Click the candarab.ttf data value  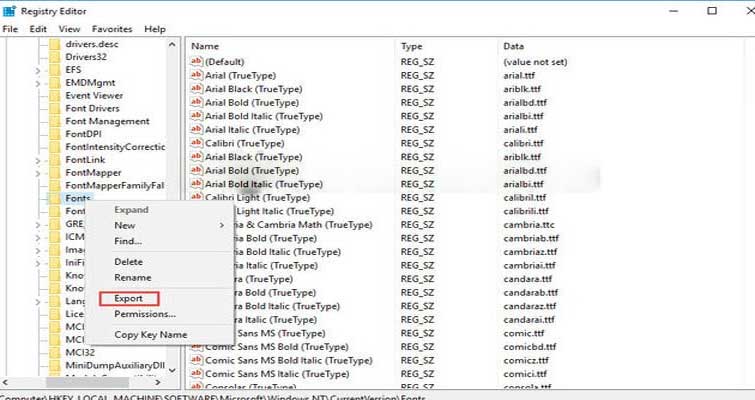pos(531,293)
